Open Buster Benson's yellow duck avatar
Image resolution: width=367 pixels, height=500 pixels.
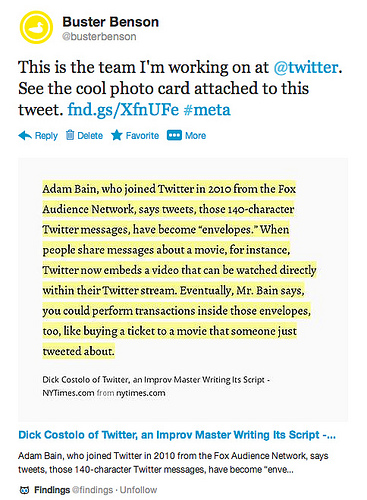[x=36, y=27]
